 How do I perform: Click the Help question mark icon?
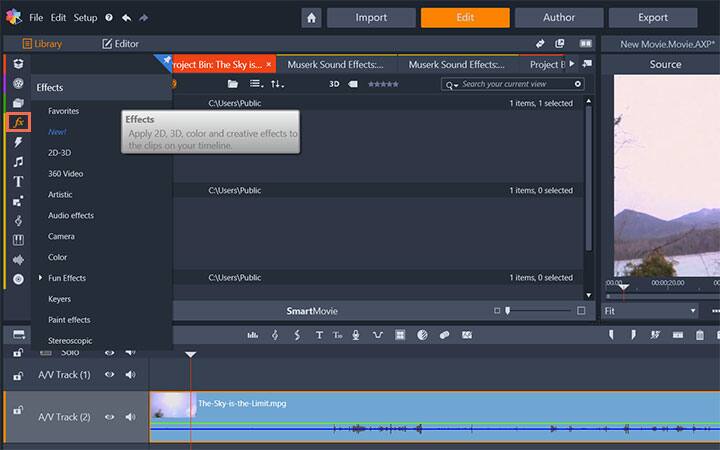108,18
